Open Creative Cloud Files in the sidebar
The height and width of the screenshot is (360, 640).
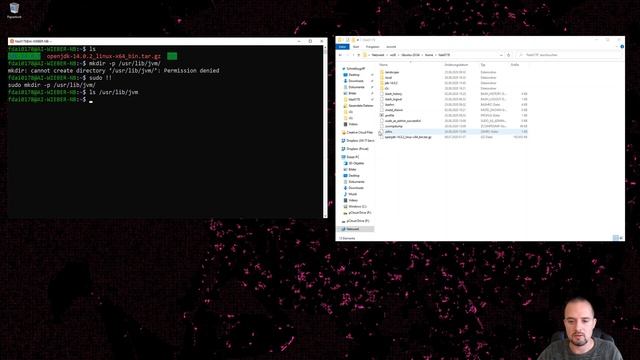pyautogui.click(x=359, y=132)
